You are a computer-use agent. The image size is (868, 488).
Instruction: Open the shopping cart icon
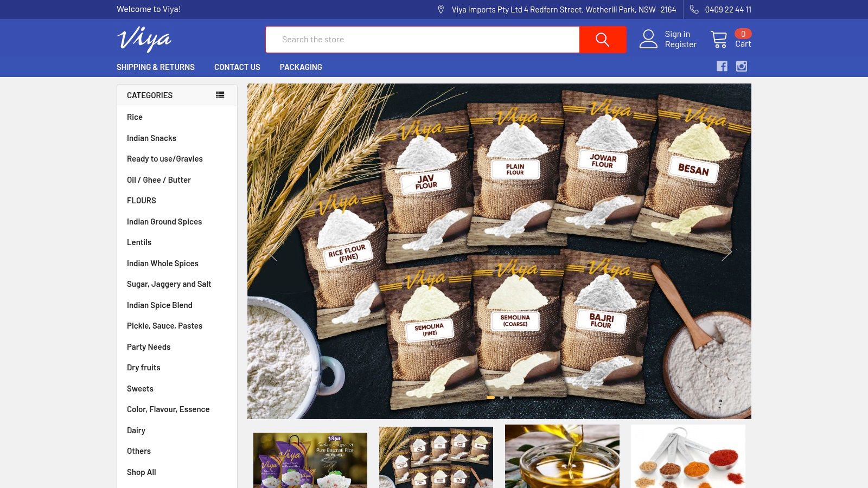[719, 39]
